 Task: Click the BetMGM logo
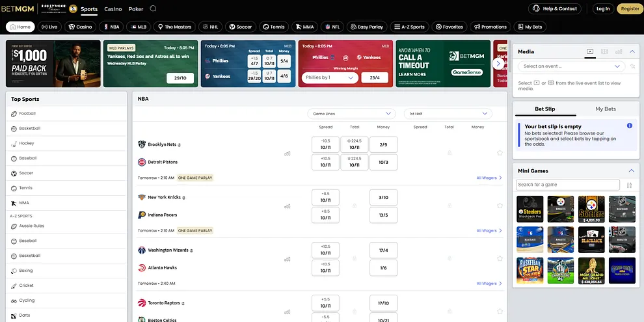click(x=18, y=8)
